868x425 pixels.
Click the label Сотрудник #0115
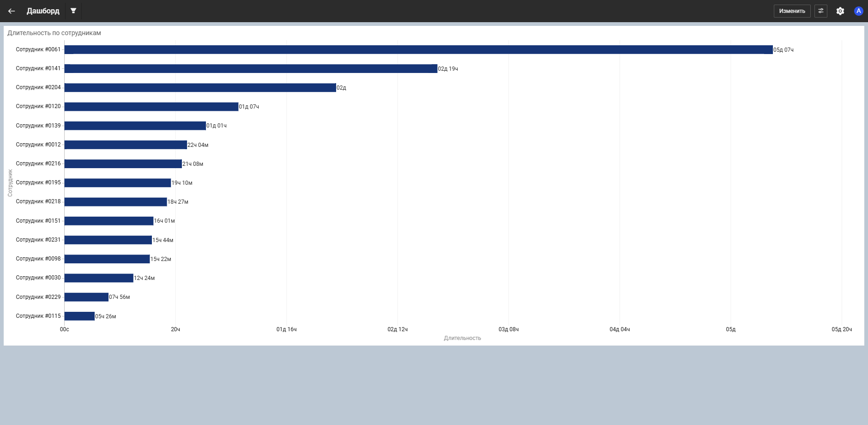pyautogui.click(x=38, y=316)
